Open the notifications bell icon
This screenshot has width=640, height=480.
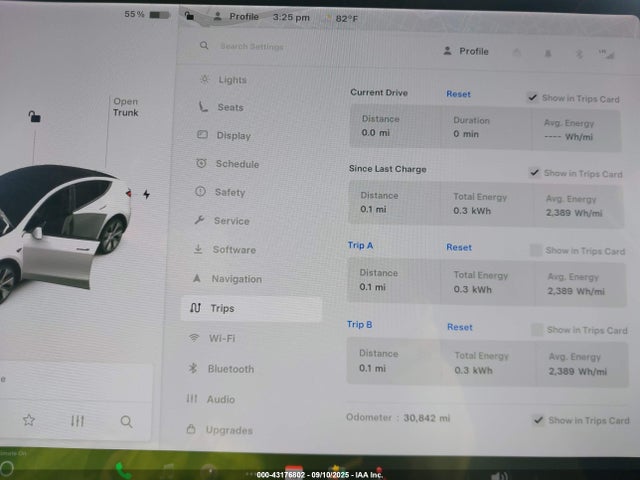click(548, 53)
